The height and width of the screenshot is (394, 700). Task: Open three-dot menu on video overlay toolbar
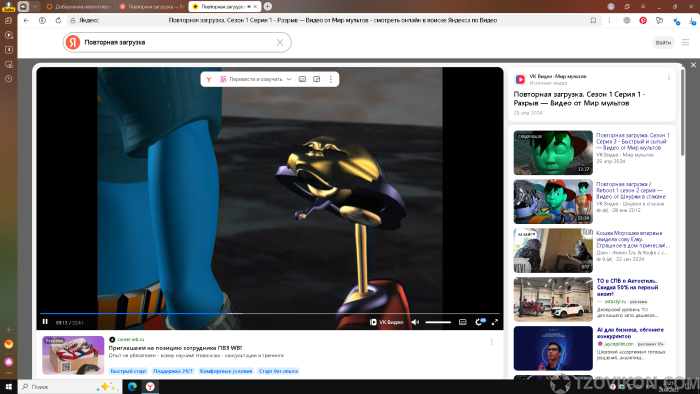pos(331,79)
